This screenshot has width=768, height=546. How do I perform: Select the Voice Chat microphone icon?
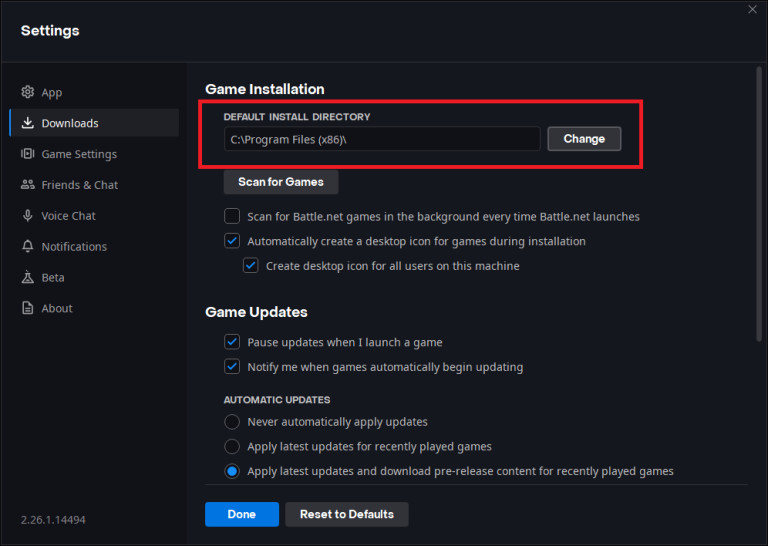(28, 216)
